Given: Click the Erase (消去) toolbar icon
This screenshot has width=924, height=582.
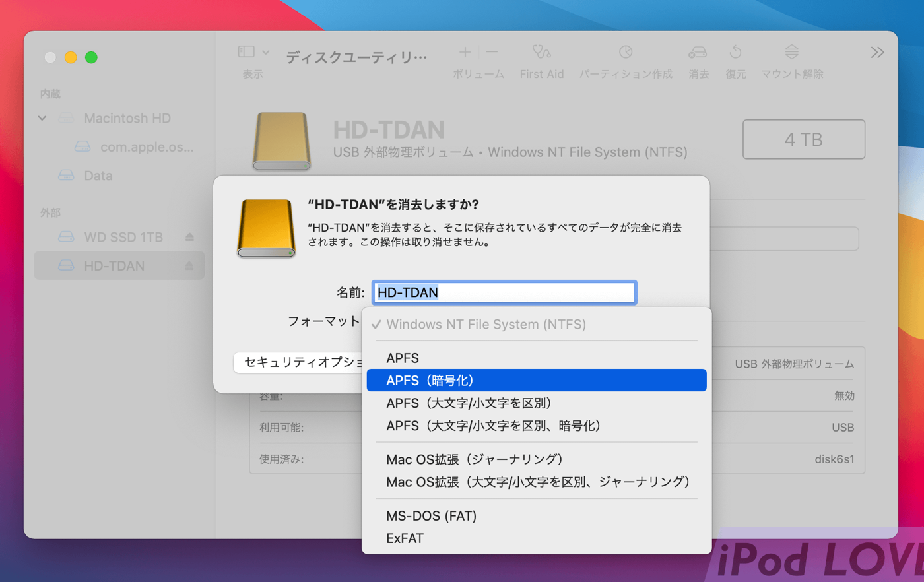Looking at the screenshot, I should click(x=698, y=52).
